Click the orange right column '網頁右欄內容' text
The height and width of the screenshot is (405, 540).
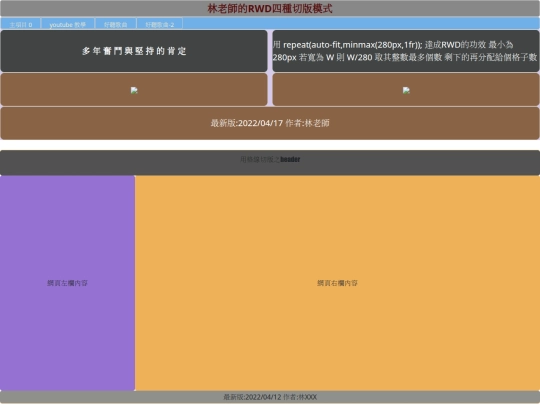tap(337, 283)
